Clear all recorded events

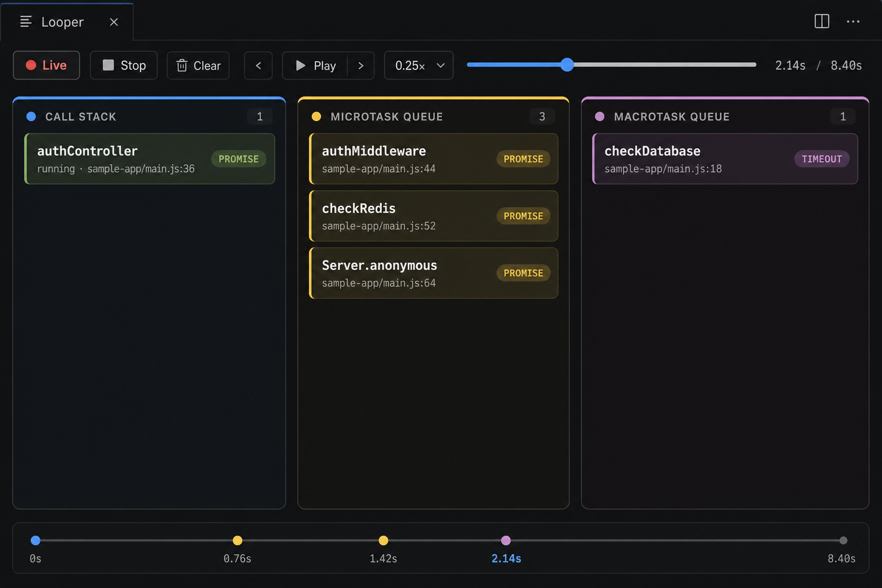coord(198,65)
